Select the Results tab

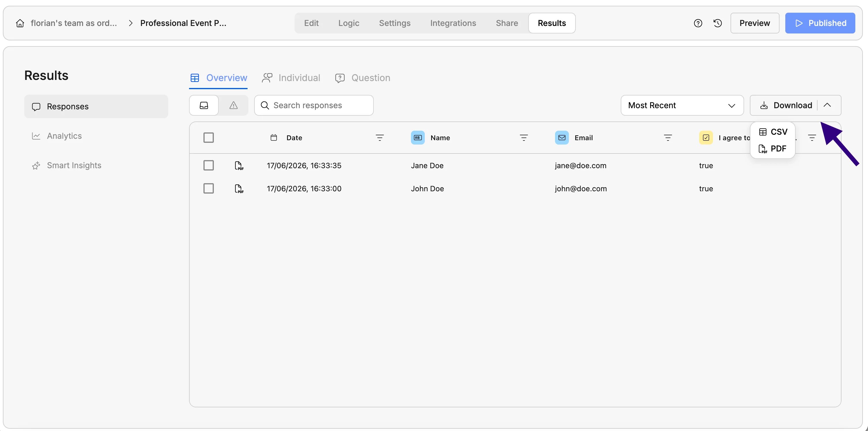coord(552,23)
